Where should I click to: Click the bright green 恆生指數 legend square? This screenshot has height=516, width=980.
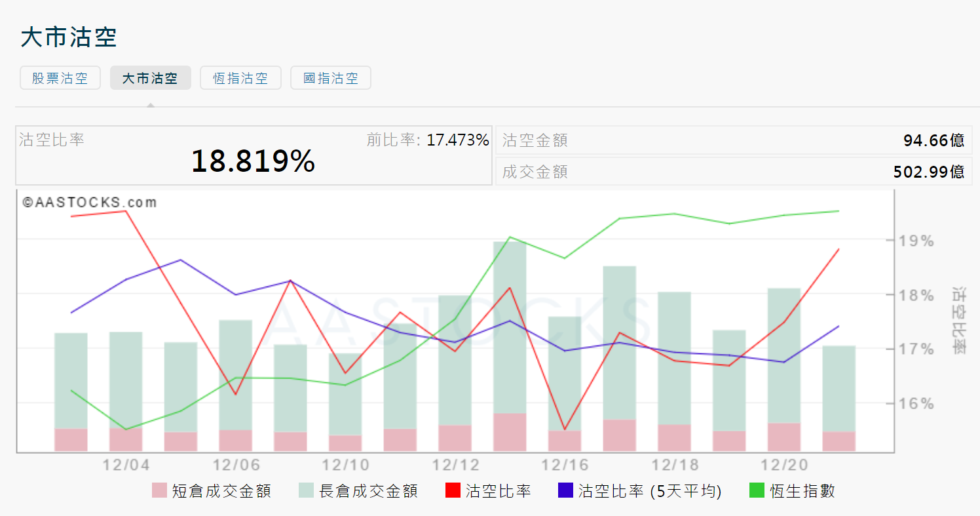[x=757, y=490]
